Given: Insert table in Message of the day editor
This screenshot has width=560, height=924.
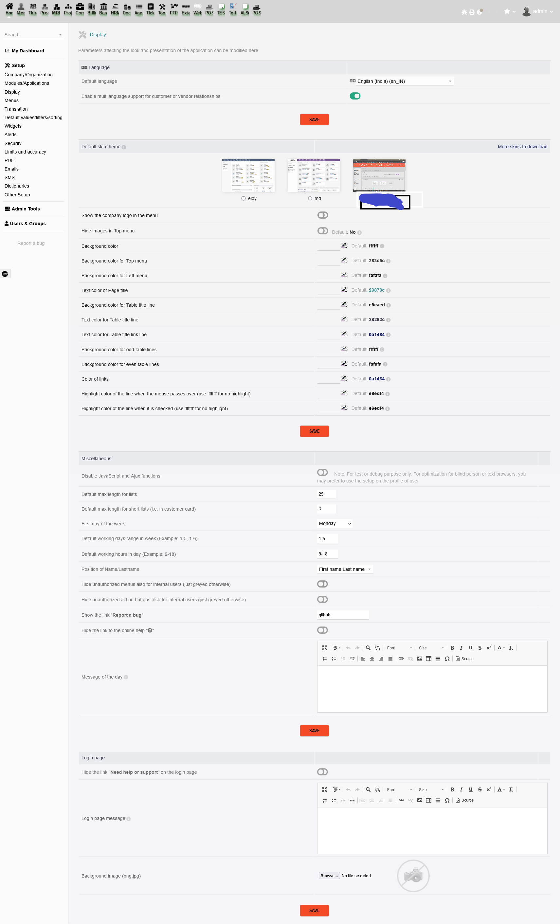Looking at the screenshot, I should (429, 659).
